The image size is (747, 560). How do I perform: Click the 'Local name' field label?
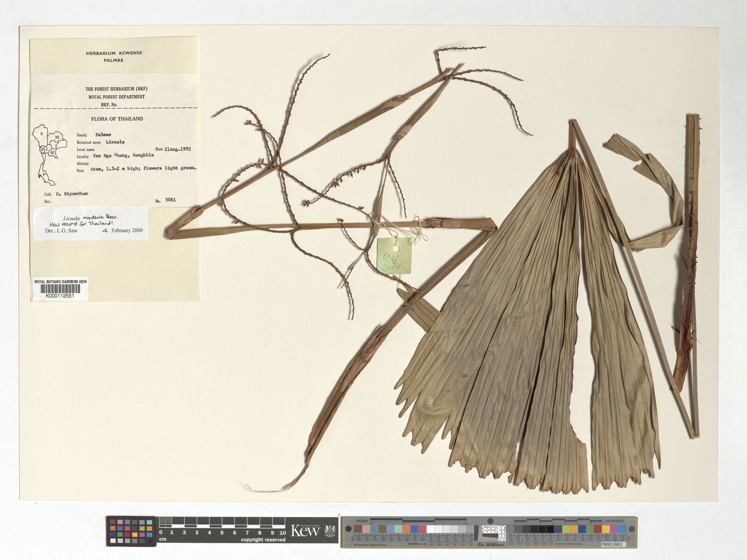coord(85,150)
